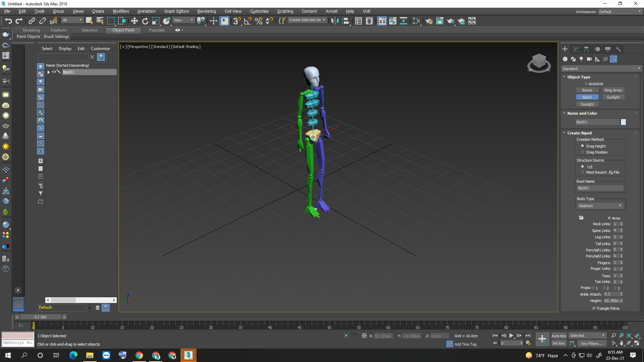Viewport: 644px width, 362px height.
Task: Open Google Chrome from the taskbar
Action: (139, 355)
